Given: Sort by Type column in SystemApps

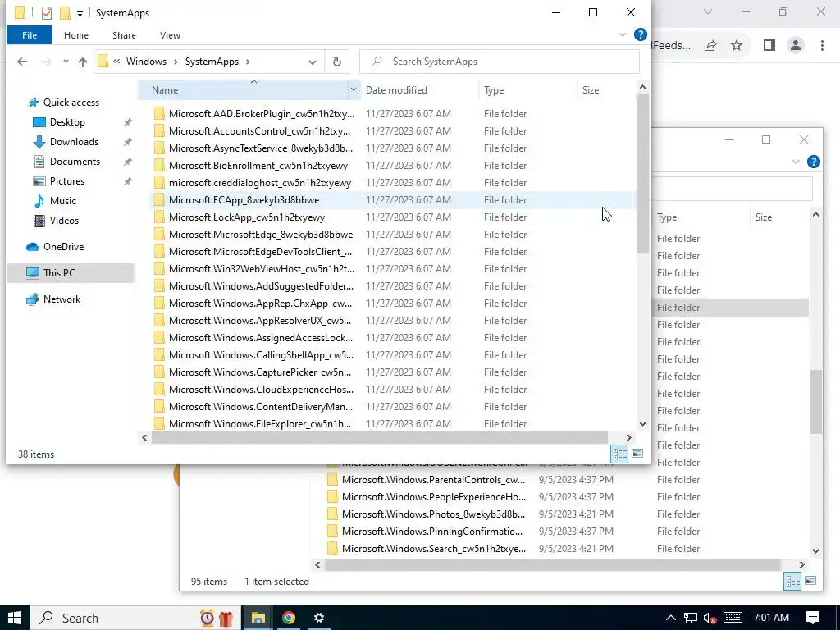Looking at the screenshot, I should click(493, 90).
